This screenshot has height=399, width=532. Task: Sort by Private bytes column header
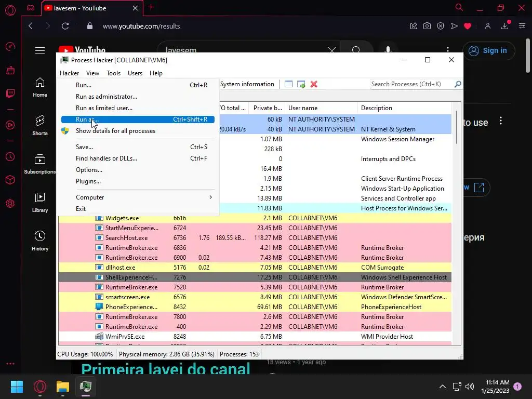click(x=267, y=108)
